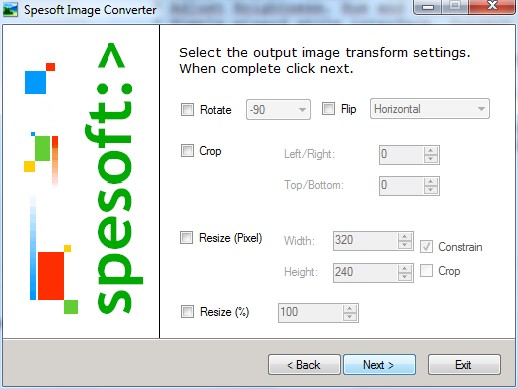Enable the Rotate checkbox
The image size is (518, 389).
coord(187,109)
